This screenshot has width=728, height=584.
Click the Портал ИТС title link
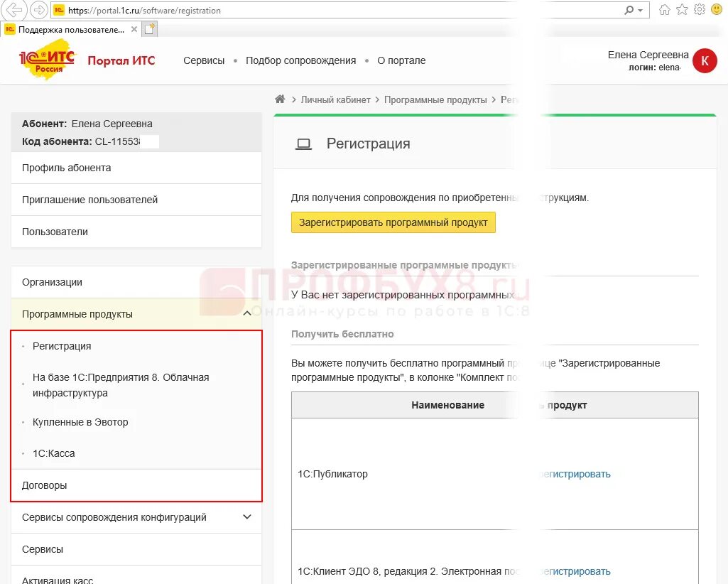point(121,61)
